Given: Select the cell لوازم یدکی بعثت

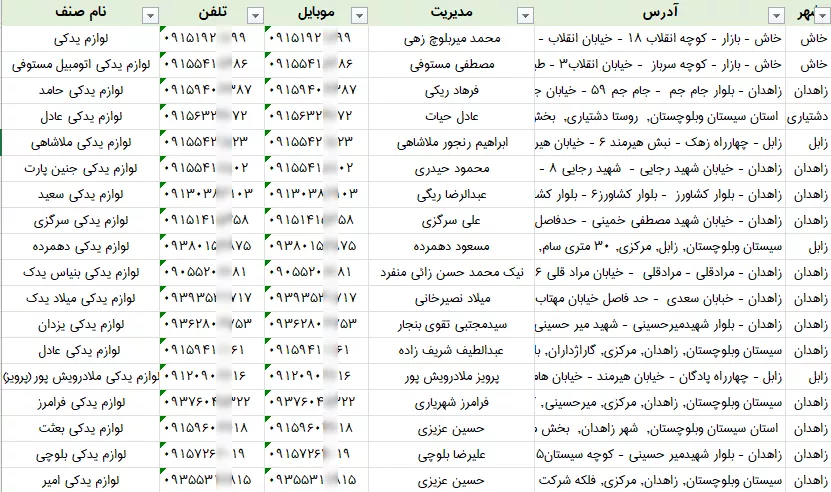Looking at the screenshot, I should (x=81, y=428).
